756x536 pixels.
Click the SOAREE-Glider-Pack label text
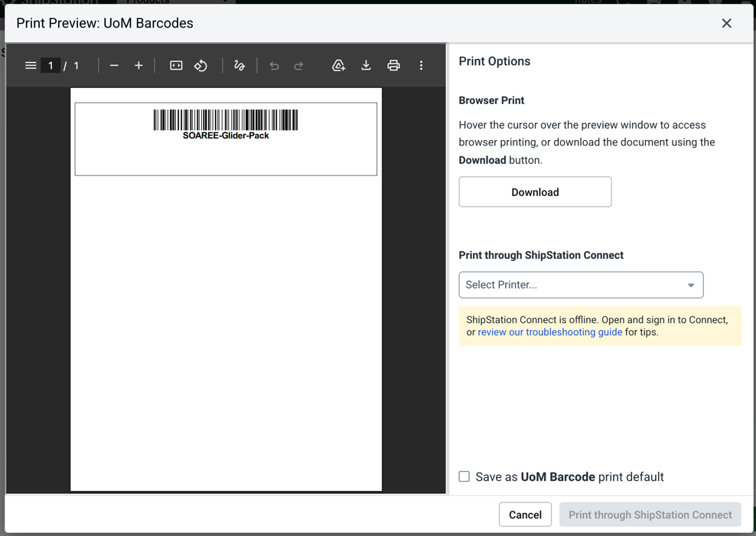coord(226,136)
